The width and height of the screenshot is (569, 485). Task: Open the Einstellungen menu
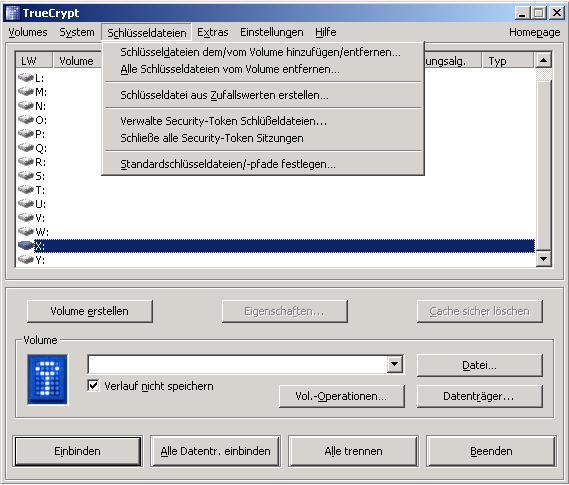[x=272, y=32]
